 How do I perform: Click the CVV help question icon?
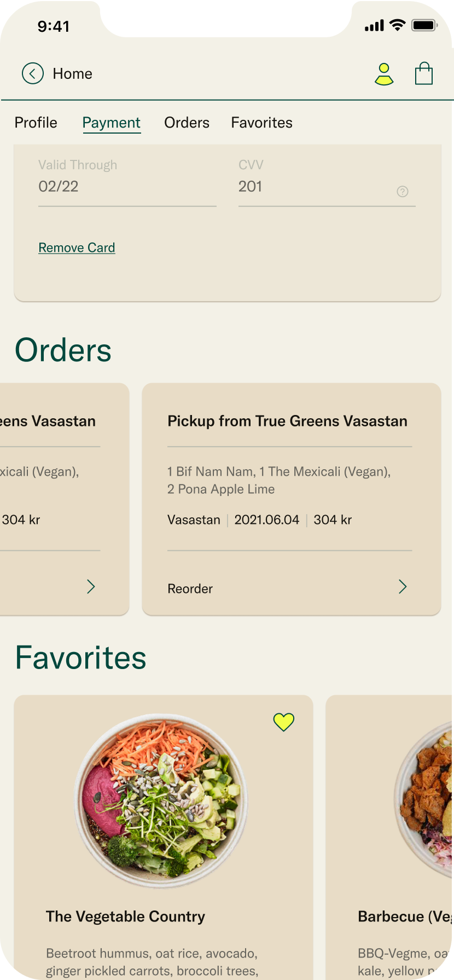coord(403,191)
